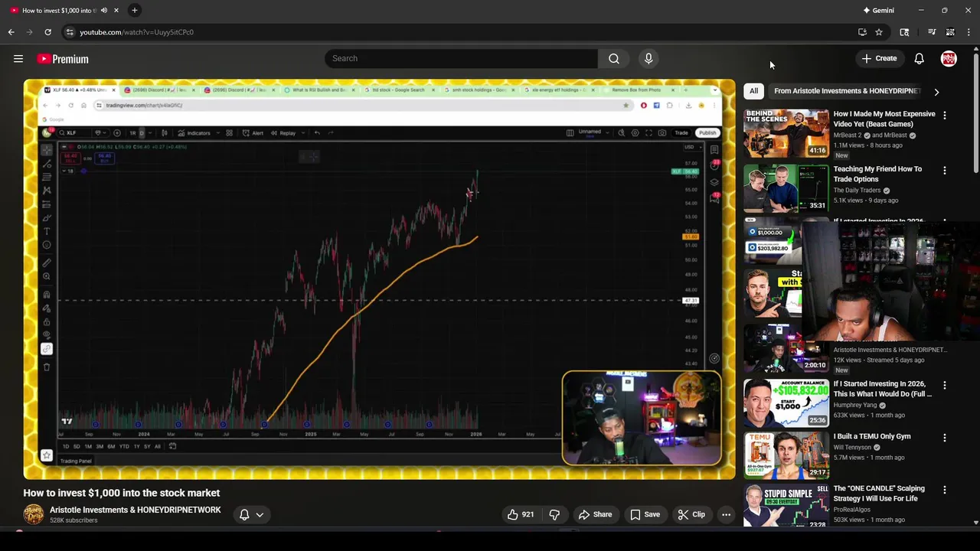Select the All filter chip

click(753, 91)
